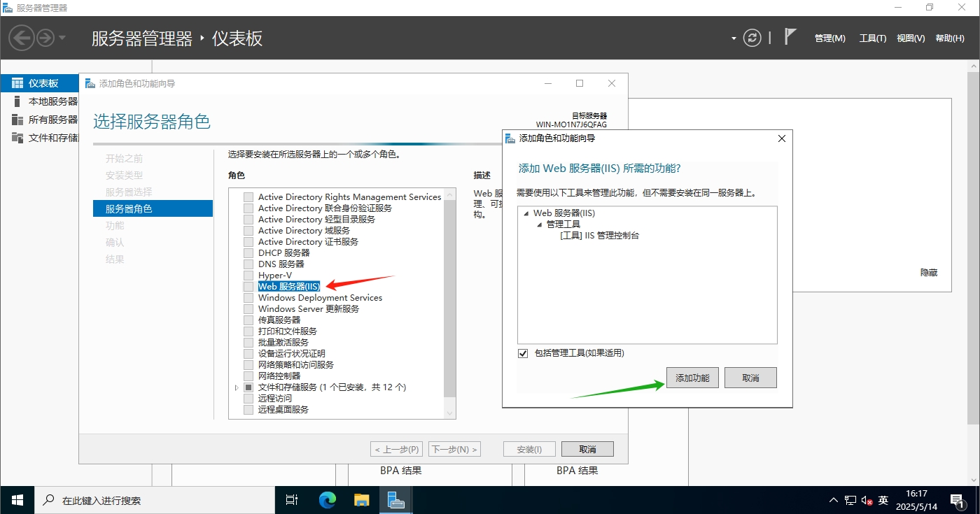Open the notifications flag icon
The height and width of the screenshot is (514, 980).
(790, 37)
